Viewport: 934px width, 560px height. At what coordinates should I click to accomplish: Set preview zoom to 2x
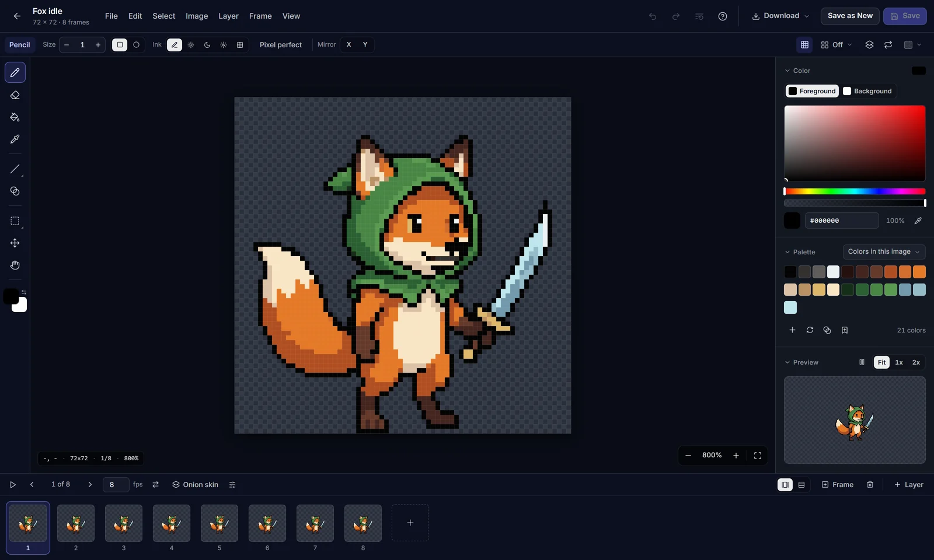(916, 362)
